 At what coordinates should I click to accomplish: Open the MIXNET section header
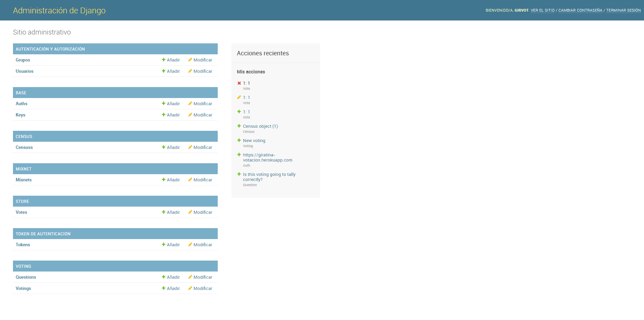(24, 169)
